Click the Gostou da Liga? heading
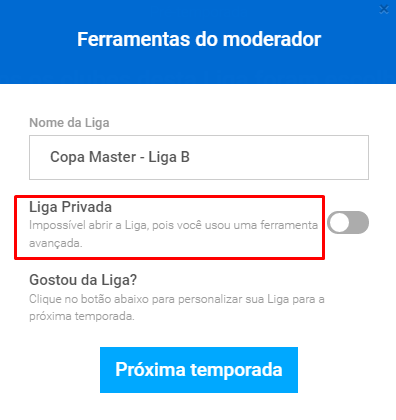Screen dimensions: 396x420 tap(83, 280)
